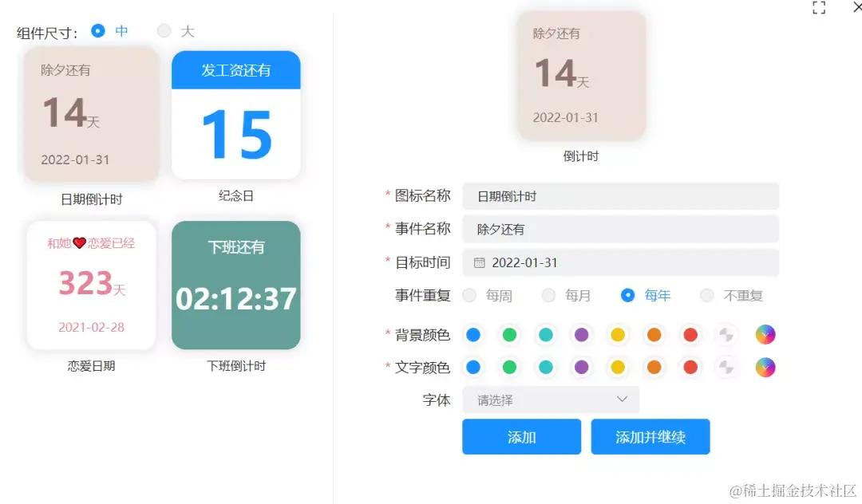Open custom text color picker (rainbow)
The height and width of the screenshot is (504, 862).
tap(765, 367)
